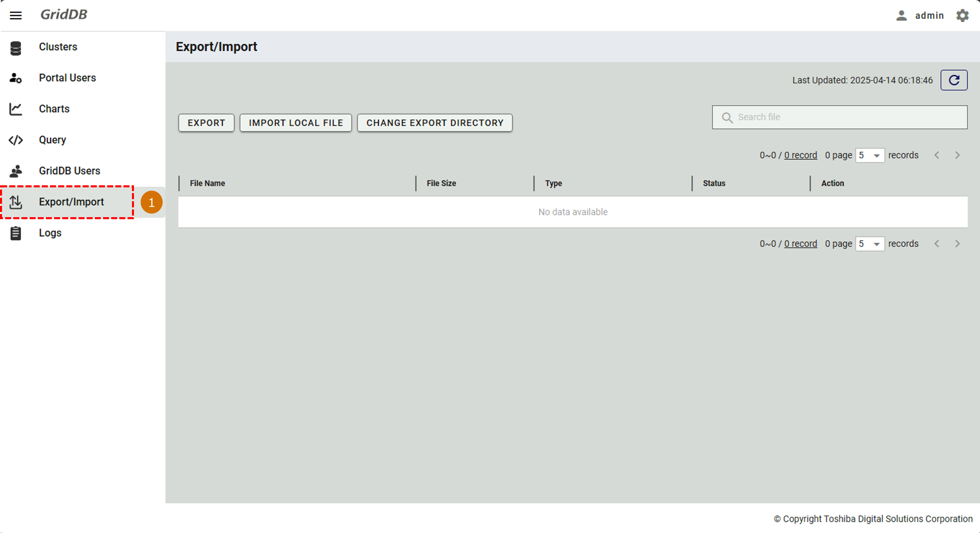Click the CHANGE EXPORT DIRECTORY button

pyautogui.click(x=434, y=123)
